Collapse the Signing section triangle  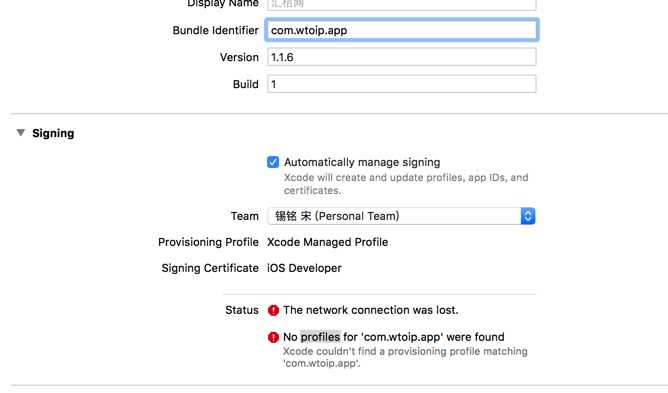coord(20,133)
